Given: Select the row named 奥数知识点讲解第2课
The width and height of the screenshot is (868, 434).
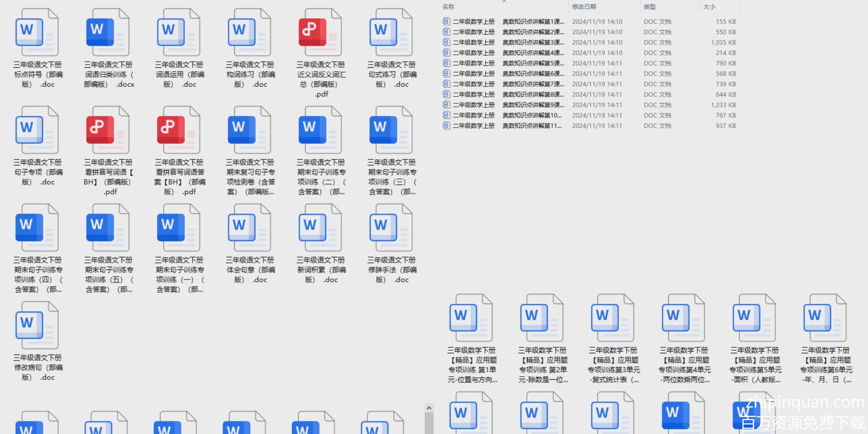Looking at the screenshot, I should [589, 32].
